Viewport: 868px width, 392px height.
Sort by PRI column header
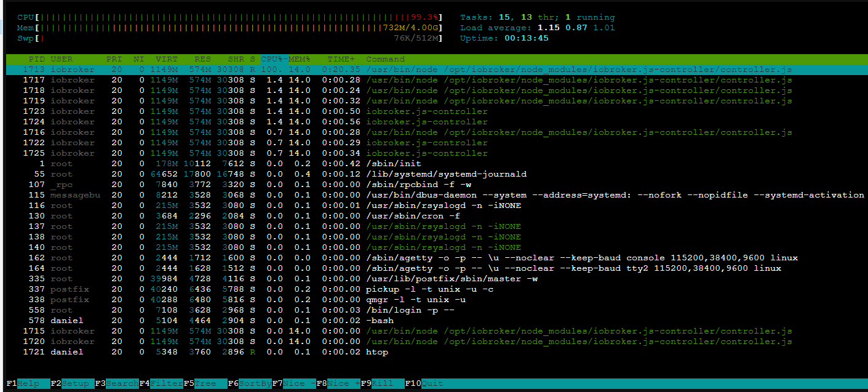coord(114,59)
